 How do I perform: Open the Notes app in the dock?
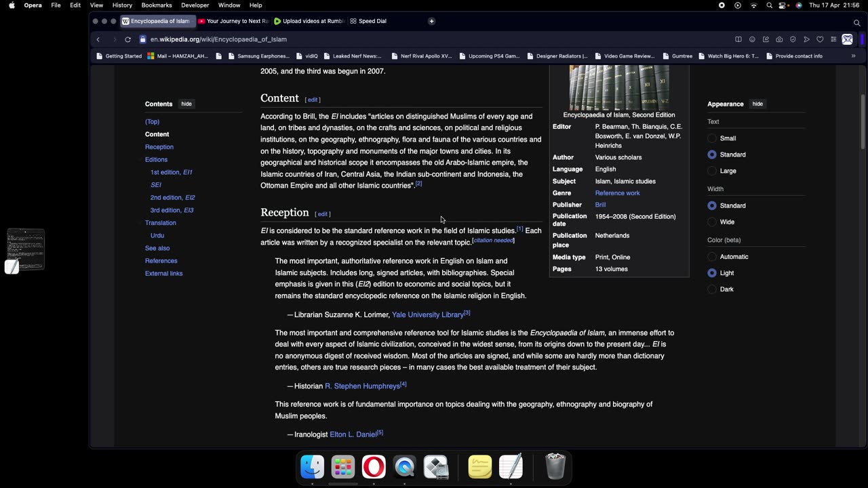pyautogui.click(x=480, y=466)
